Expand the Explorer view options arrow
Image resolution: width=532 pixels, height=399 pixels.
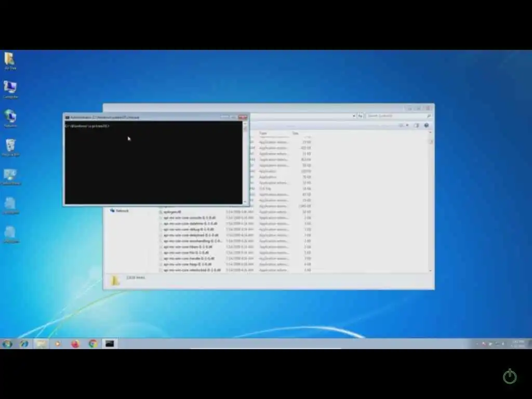pyautogui.click(x=407, y=125)
